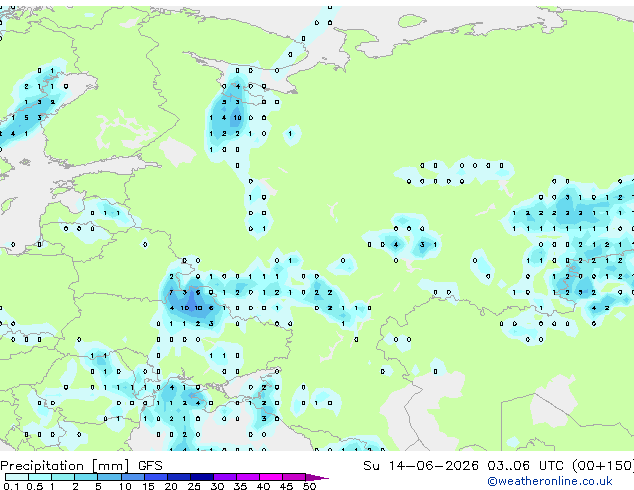634x490 pixels.
Task: Click the legend scale label '0.5'
Action: pos(35,486)
